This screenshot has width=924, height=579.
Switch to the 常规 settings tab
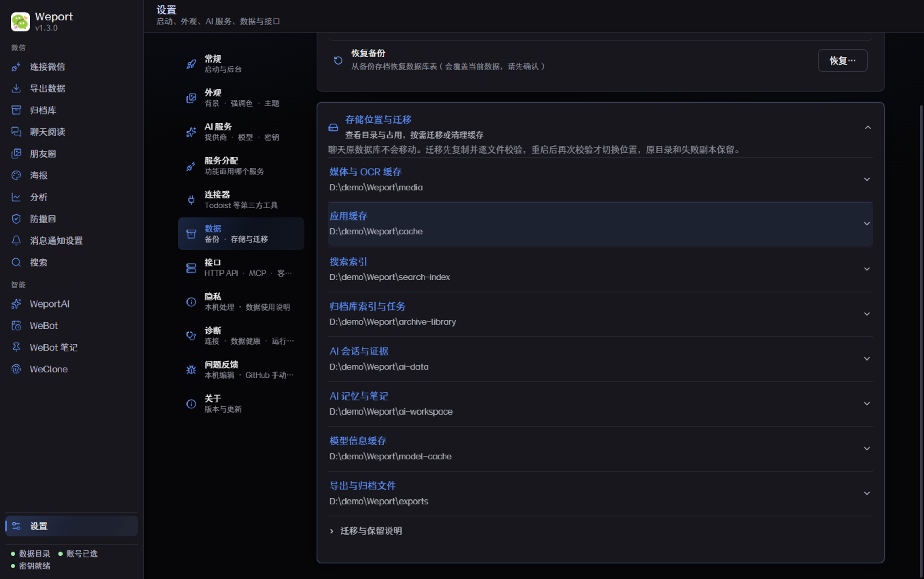(x=241, y=64)
